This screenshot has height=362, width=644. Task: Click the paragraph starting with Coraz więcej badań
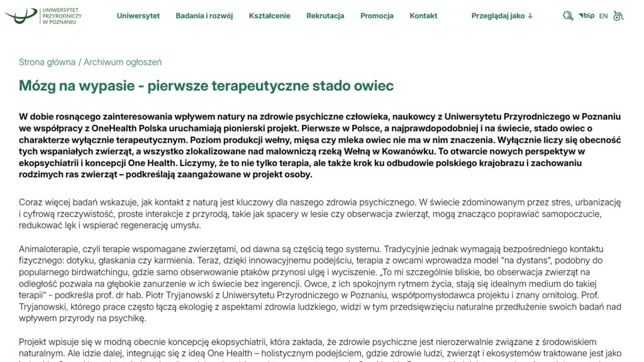click(321, 214)
